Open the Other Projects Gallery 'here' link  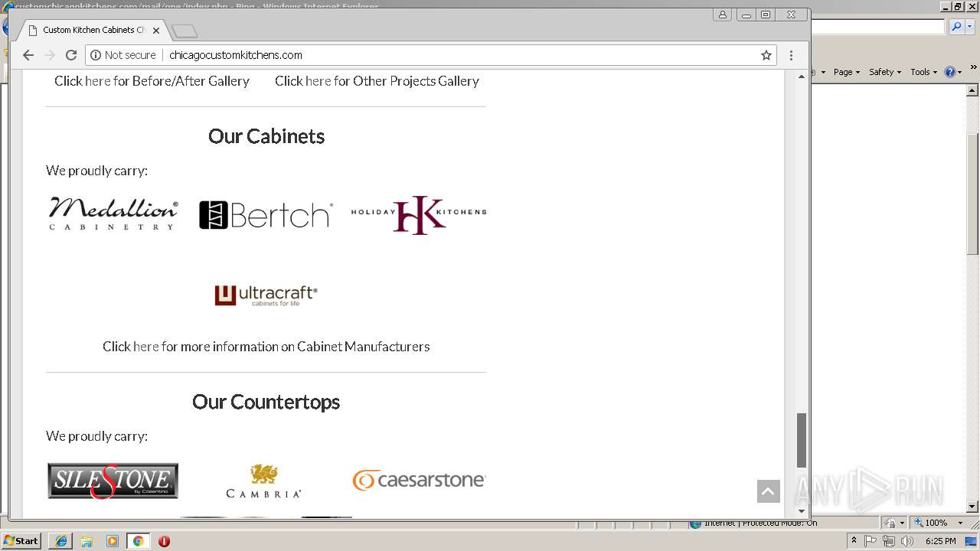(318, 81)
